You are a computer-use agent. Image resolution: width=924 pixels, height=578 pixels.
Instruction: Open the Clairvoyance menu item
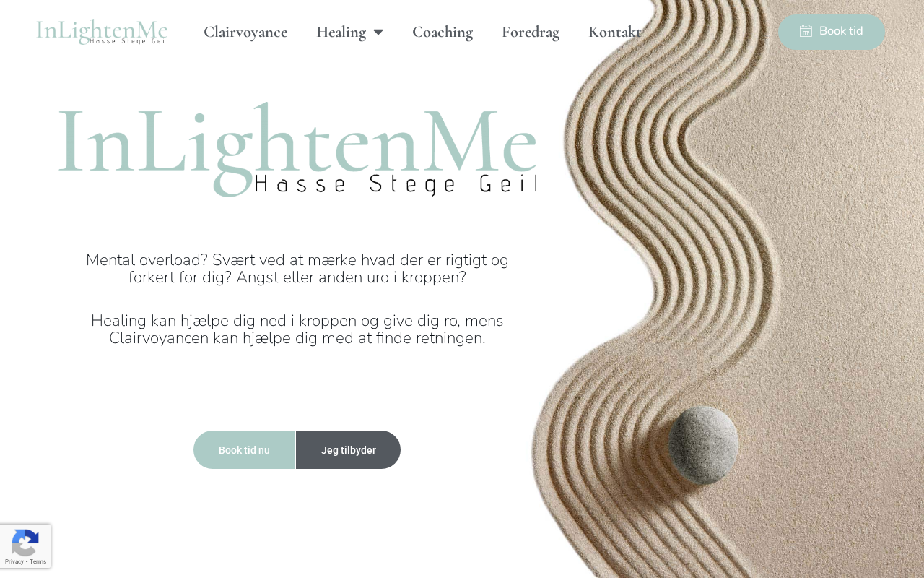[x=245, y=32]
